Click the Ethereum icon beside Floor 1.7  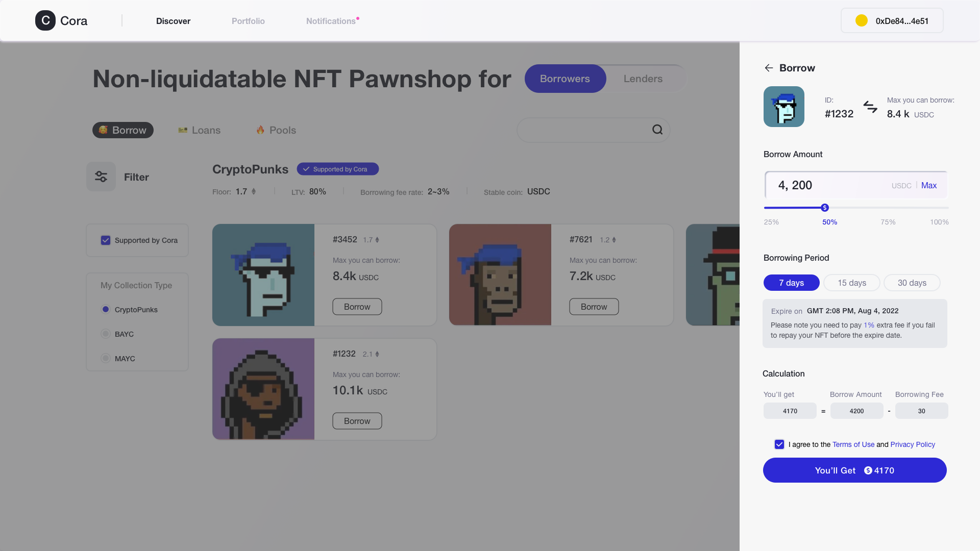(x=254, y=191)
